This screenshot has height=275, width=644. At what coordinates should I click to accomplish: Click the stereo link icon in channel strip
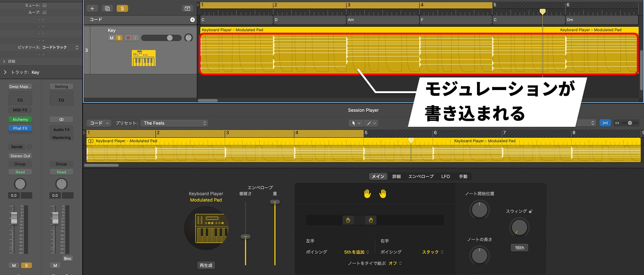pos(61,119)
